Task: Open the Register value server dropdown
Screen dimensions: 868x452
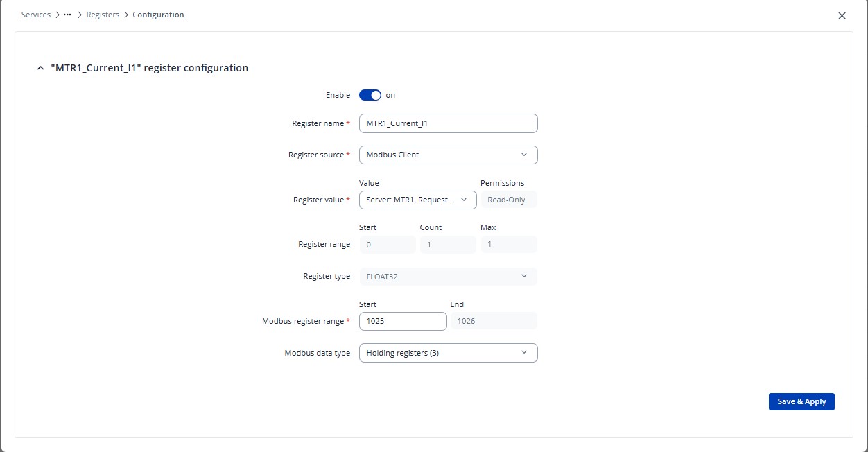Action: click(417, 200)
